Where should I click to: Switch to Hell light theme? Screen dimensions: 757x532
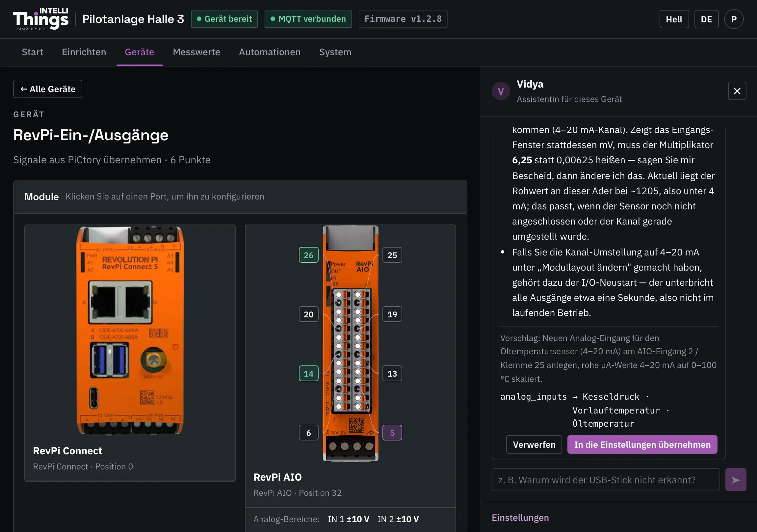674,19
